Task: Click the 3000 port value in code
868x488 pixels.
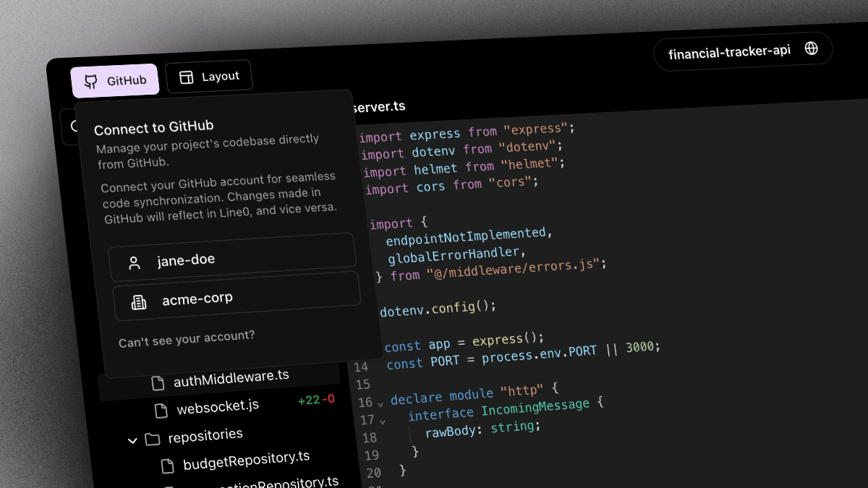Action: [x=639, y=347]
